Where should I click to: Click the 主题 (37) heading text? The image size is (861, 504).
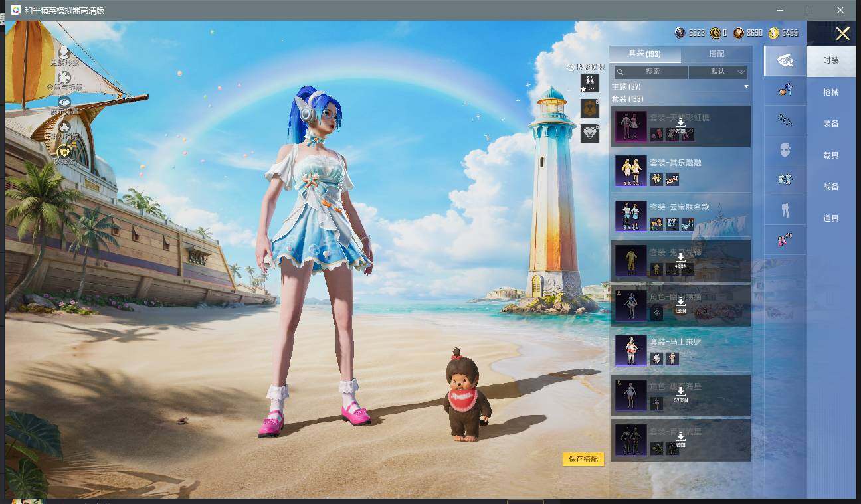point(626,87)
